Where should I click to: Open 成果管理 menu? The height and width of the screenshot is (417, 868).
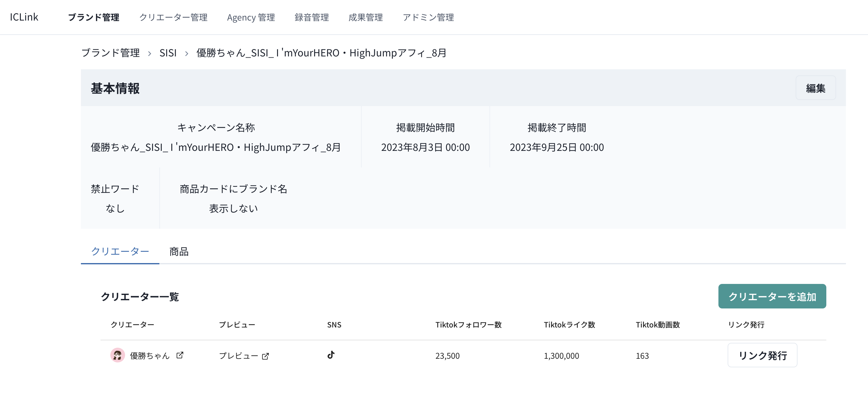pyautogui.click(x=366, y=17)
